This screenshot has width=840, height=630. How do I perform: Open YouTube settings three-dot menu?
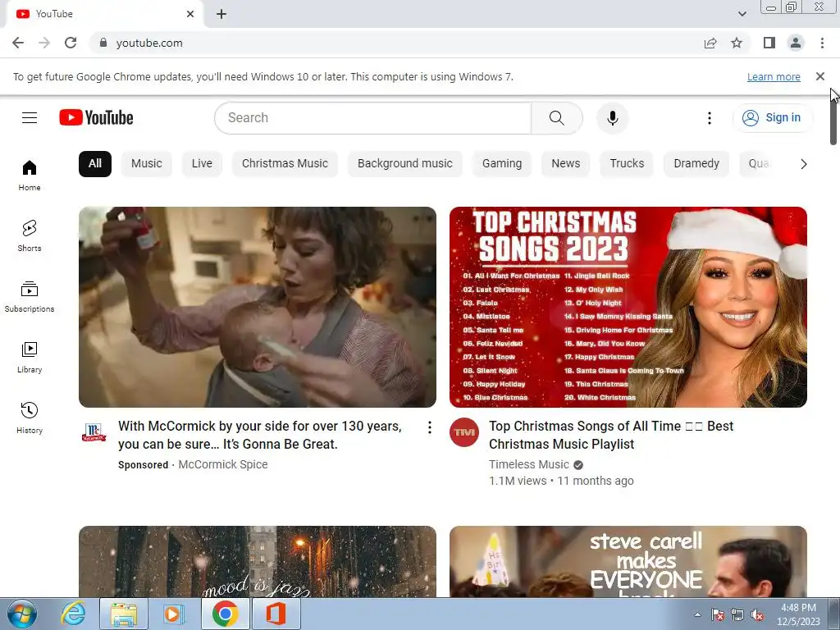710,118
